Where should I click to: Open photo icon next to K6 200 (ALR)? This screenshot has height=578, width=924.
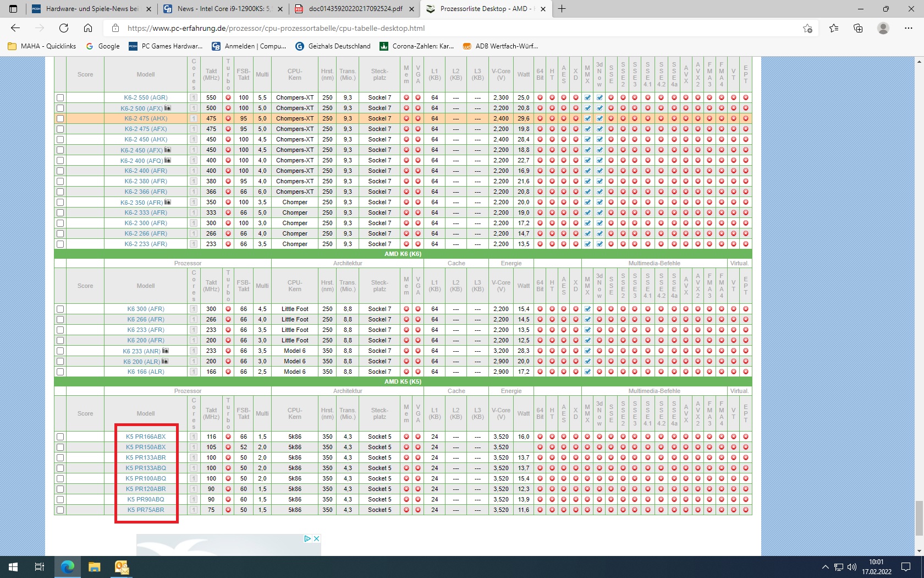click(x=165, y=361)
